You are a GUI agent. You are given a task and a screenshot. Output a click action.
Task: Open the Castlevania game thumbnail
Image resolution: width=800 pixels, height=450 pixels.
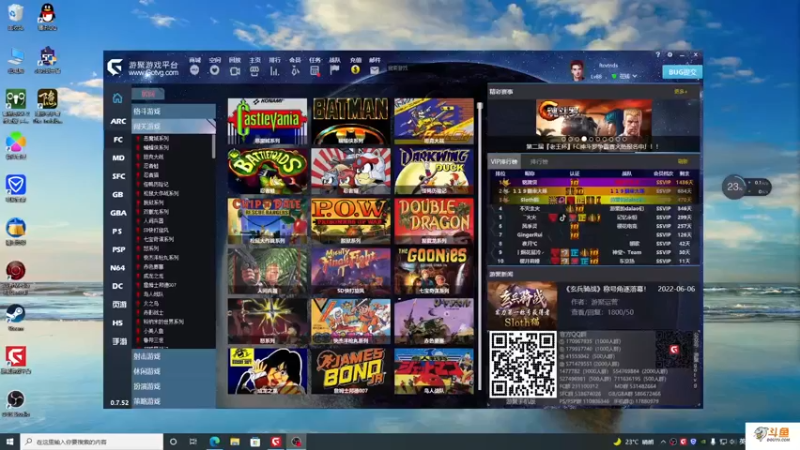267,121
